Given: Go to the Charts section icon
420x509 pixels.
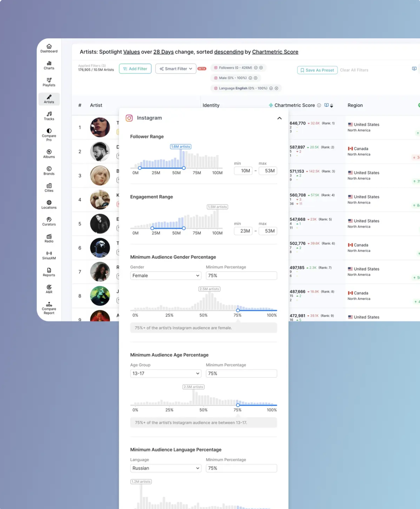Looking at the screenshot, I should pyautogui.click(x=49, y=65).
